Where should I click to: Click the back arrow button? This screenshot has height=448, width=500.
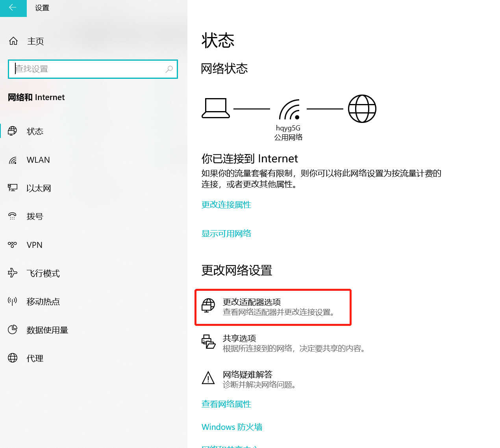click(x=13, y=8)
